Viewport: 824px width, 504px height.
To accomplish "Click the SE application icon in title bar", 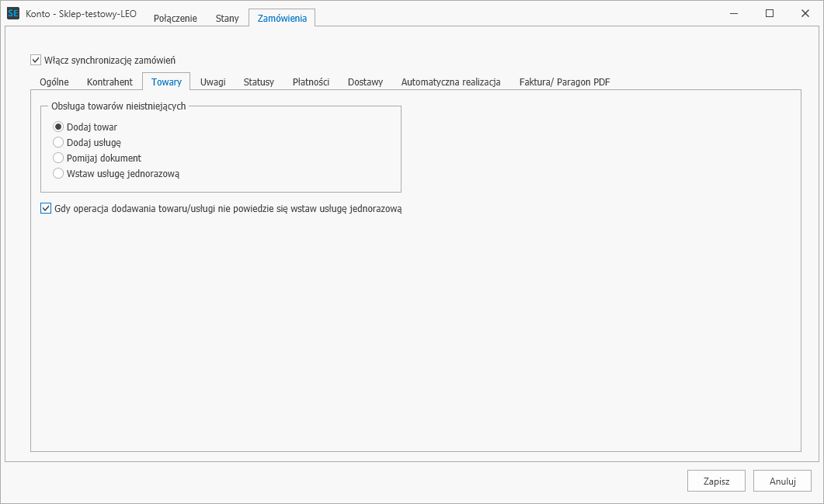I will coord(13,14).
